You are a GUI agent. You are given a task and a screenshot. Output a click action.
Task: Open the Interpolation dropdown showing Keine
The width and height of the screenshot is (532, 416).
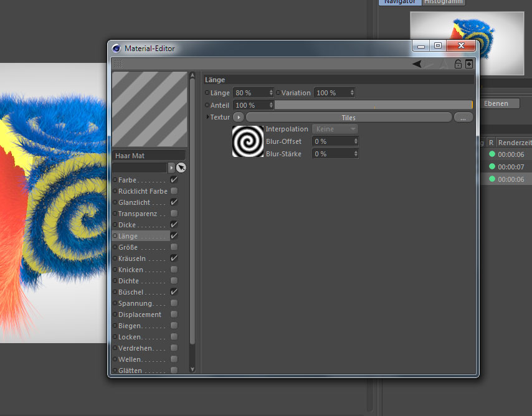pyautogui.click(x=335, y=129)
